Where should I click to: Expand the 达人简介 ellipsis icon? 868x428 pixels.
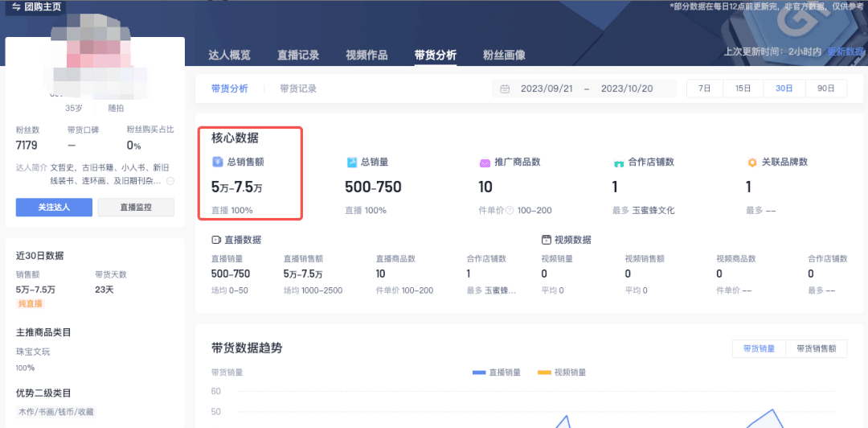pyautogui.click(x=170, y=181)
